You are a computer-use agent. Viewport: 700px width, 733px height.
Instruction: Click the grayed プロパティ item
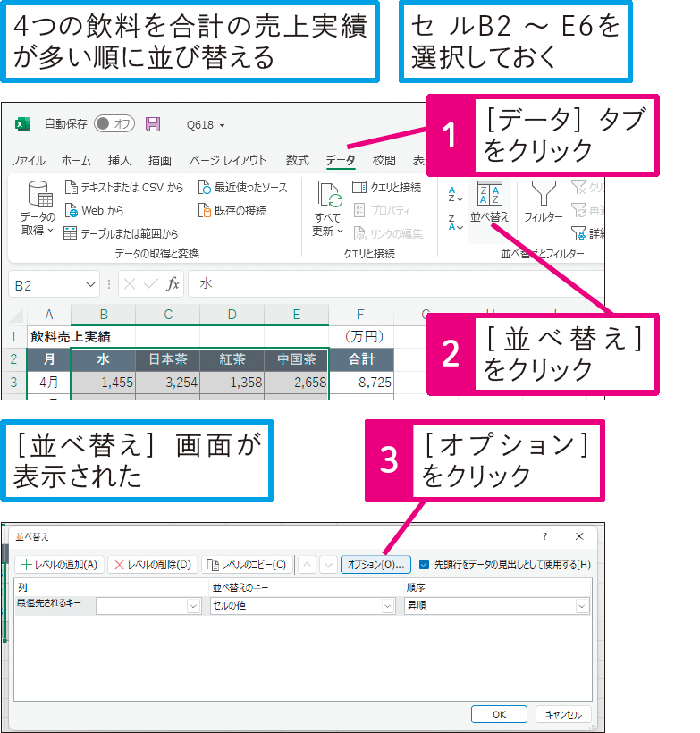point(382,210)
